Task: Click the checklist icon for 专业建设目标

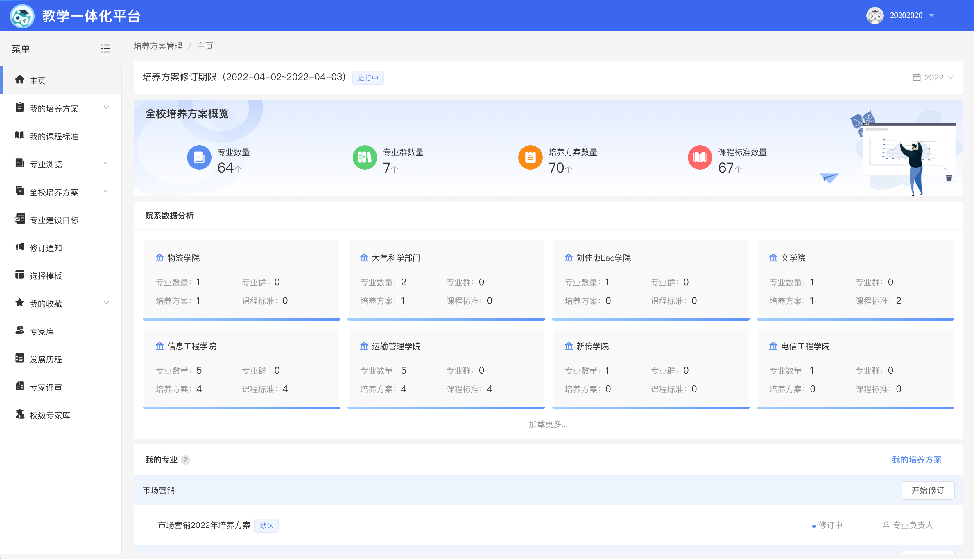Action: click(20, 219)
